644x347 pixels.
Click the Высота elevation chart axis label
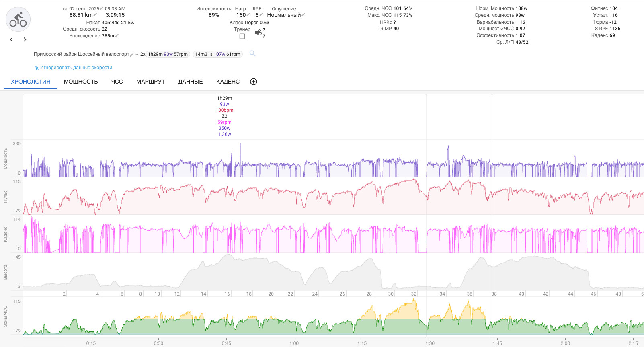click(6, 272)
